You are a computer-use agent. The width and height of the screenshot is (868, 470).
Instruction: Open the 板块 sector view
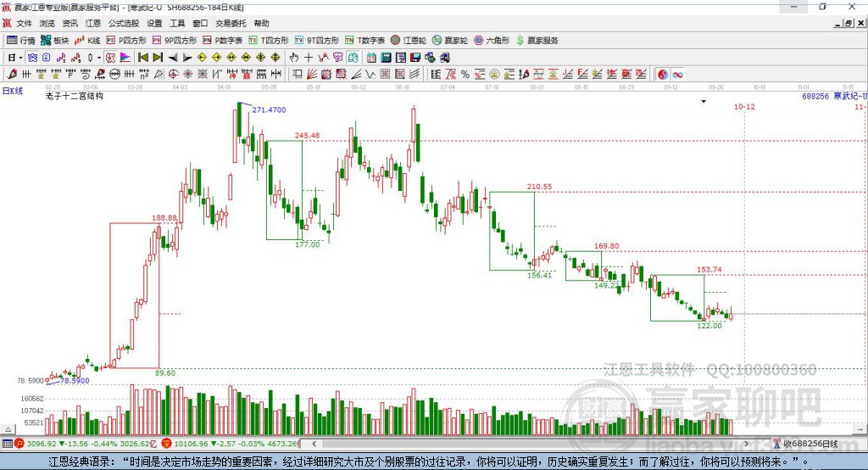pos(55,41)
